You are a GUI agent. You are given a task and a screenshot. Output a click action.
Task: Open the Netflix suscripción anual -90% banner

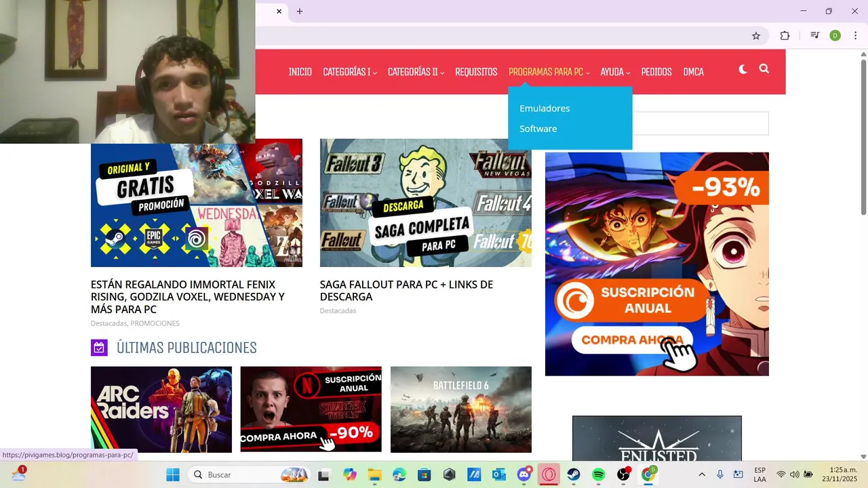click(311, 409)
